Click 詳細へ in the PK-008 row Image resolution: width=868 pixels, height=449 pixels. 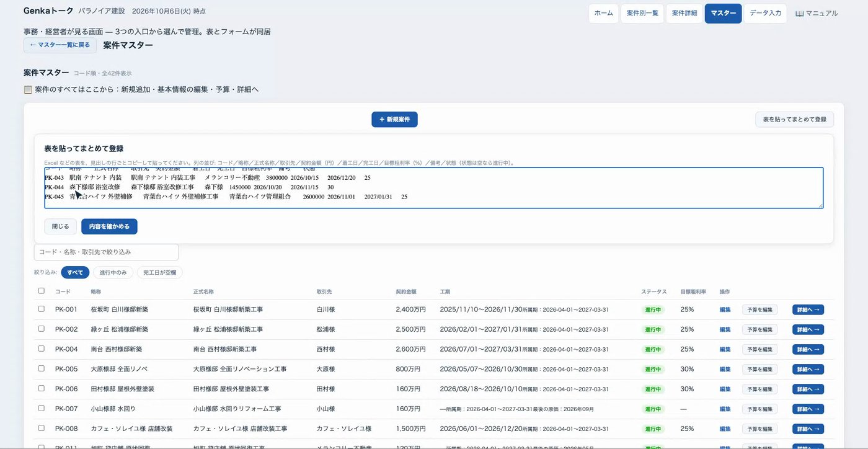click(808, 429)
